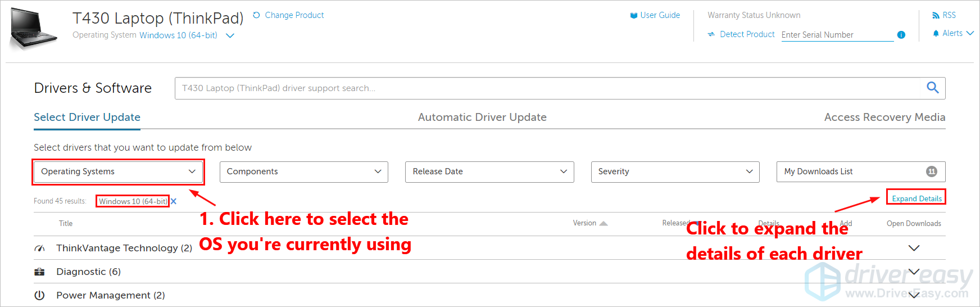This screenshot has height=307, width=980.
Task: Click the Change Product link
Action: pyautogui.click(x=294, y=15)
